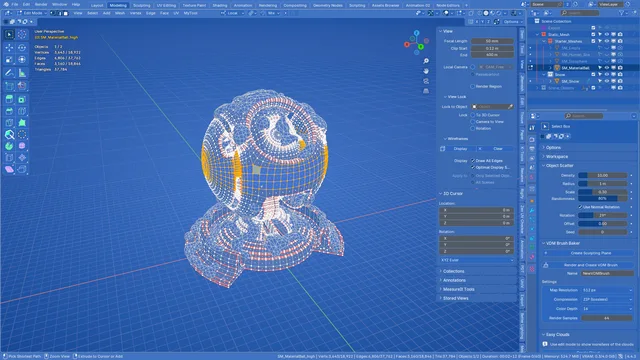640x360 pixels.
Task: Enable Lock Camera to View checkbox
Action: pos(473,122)
